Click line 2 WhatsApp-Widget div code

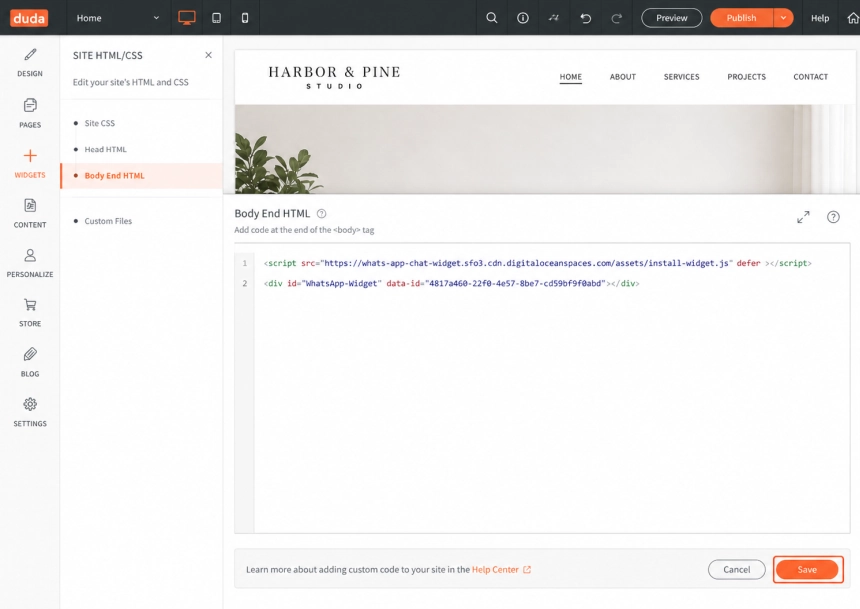click(451, 284)
